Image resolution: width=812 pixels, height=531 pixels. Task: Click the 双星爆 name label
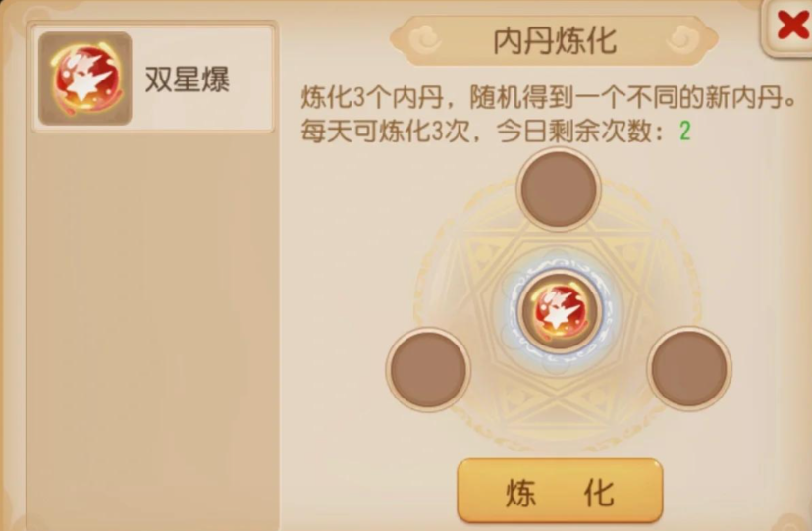point(187,80)
